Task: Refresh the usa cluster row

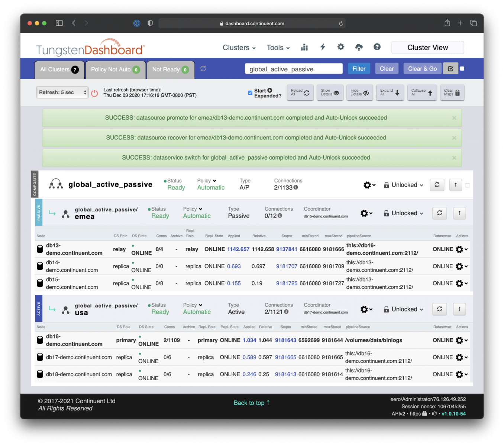Action: tap(440, 309)
